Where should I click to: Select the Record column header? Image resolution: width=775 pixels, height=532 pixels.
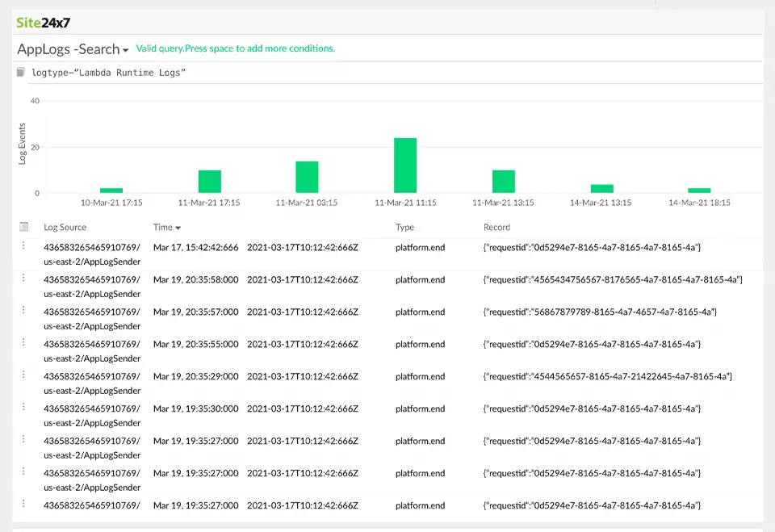tap(496, 227)
